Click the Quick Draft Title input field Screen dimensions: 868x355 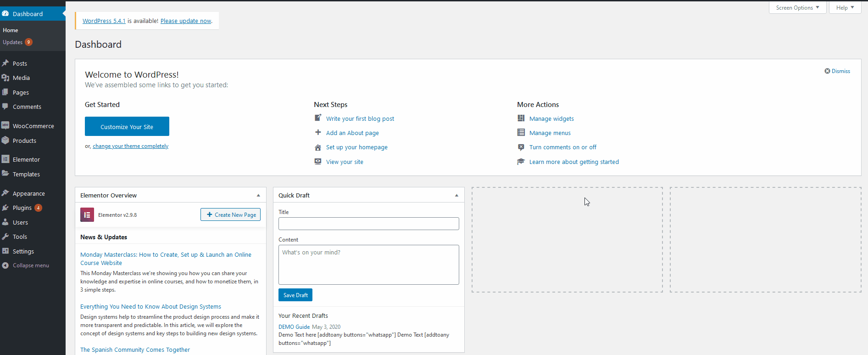tap(368, 224)
